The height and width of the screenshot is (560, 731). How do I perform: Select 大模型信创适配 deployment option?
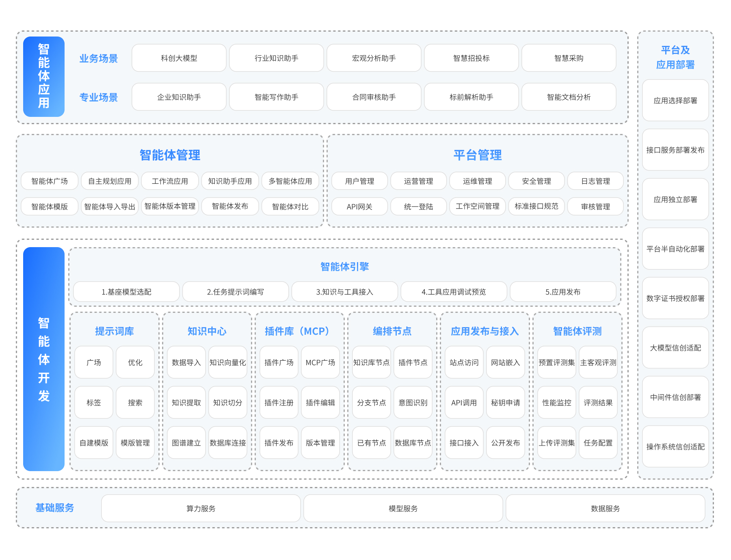click(x=675, y=348)
